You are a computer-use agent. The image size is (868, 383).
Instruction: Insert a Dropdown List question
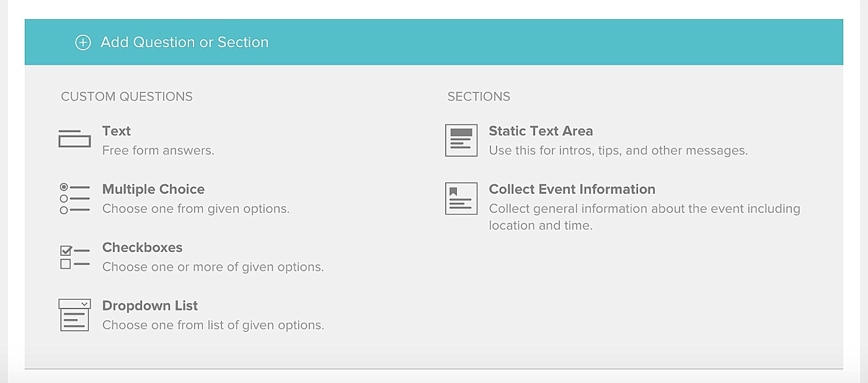pos(150,306)
